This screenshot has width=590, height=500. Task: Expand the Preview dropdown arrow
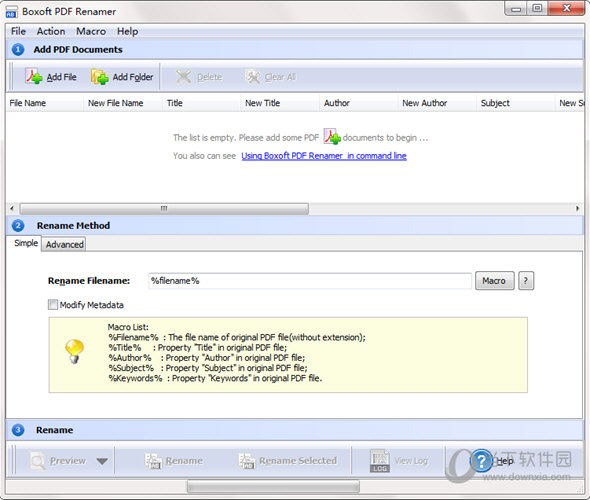point(102,461)
